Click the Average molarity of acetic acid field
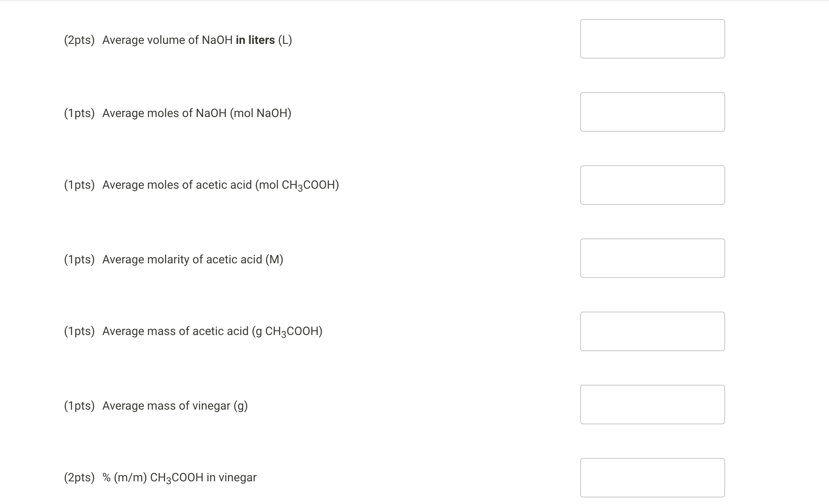This screenshot has width=829, height=504. [x=652, y=258]
